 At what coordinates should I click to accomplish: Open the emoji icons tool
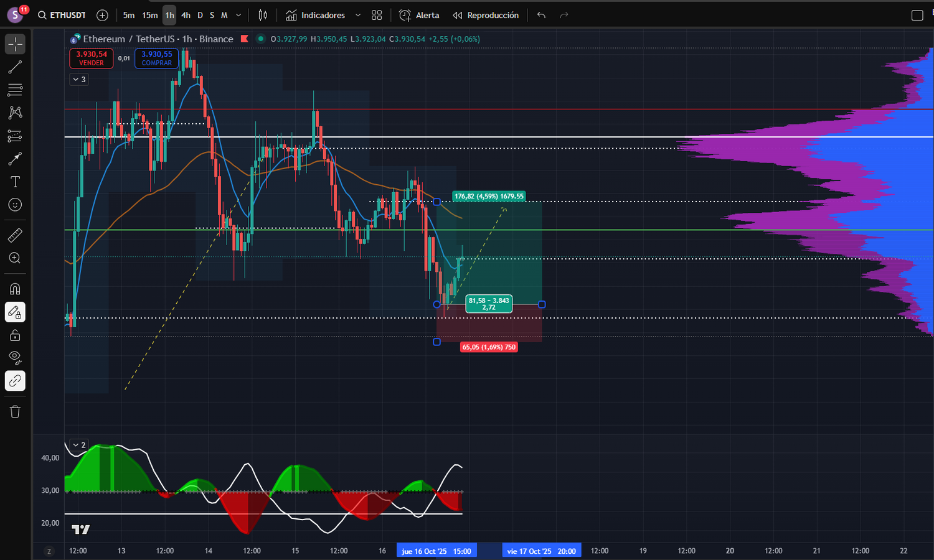point(15,205)
